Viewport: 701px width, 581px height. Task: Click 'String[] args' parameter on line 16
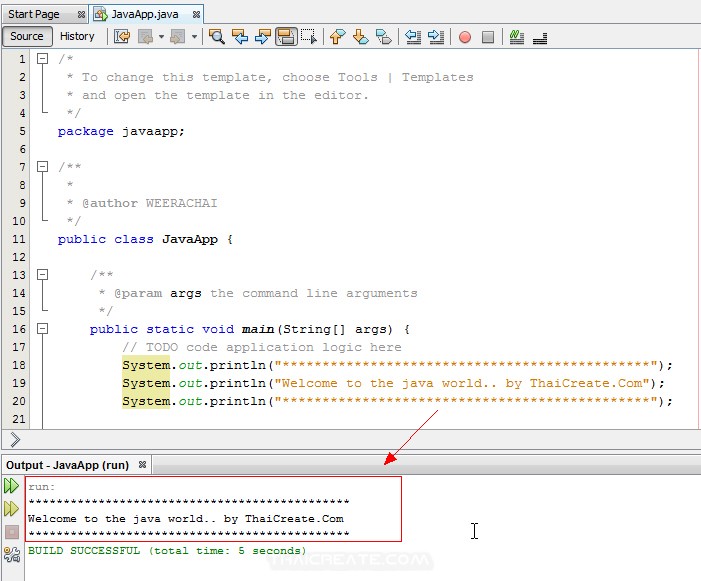coord(337,329)
